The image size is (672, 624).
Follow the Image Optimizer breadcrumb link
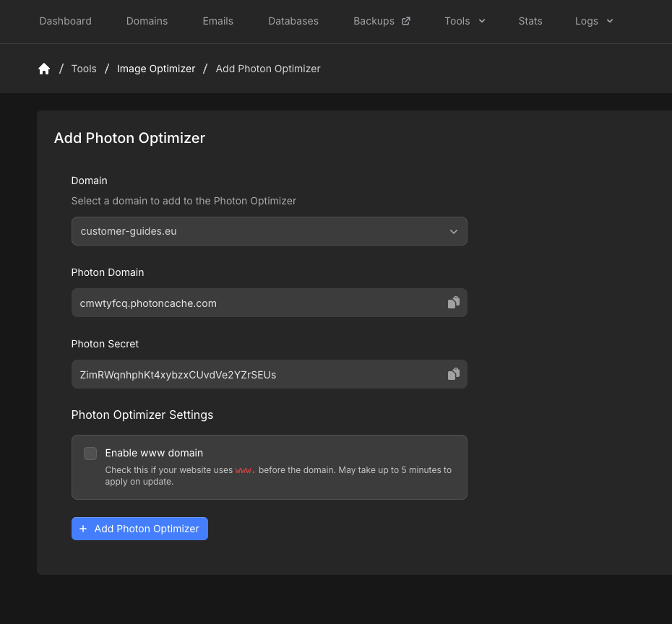click(156, 69)
